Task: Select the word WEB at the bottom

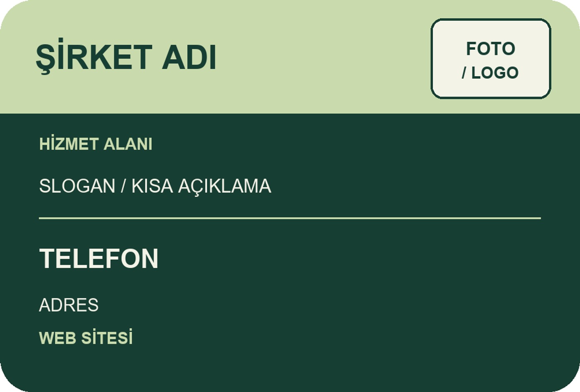Action: tap(58, 338)
